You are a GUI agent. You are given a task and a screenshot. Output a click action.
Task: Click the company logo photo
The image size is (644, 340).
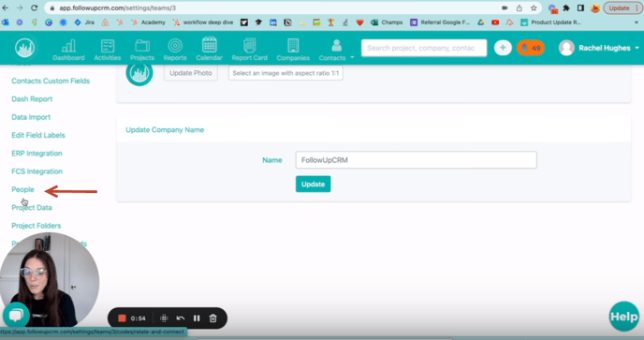point(139,73)
